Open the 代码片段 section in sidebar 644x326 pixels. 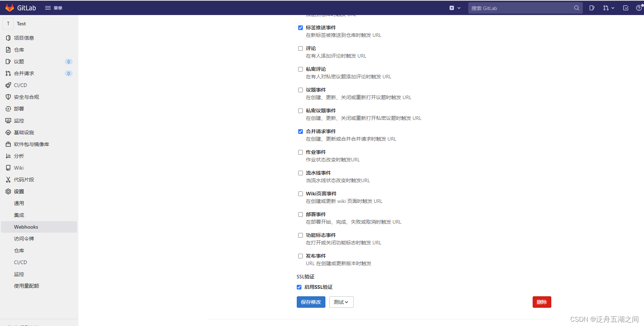(24, 180)
